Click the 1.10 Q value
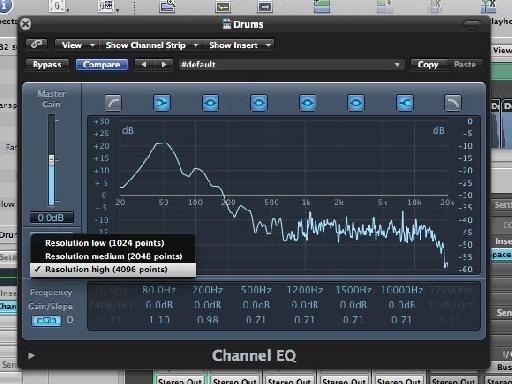The image size is (512, 384). (159, 320)
